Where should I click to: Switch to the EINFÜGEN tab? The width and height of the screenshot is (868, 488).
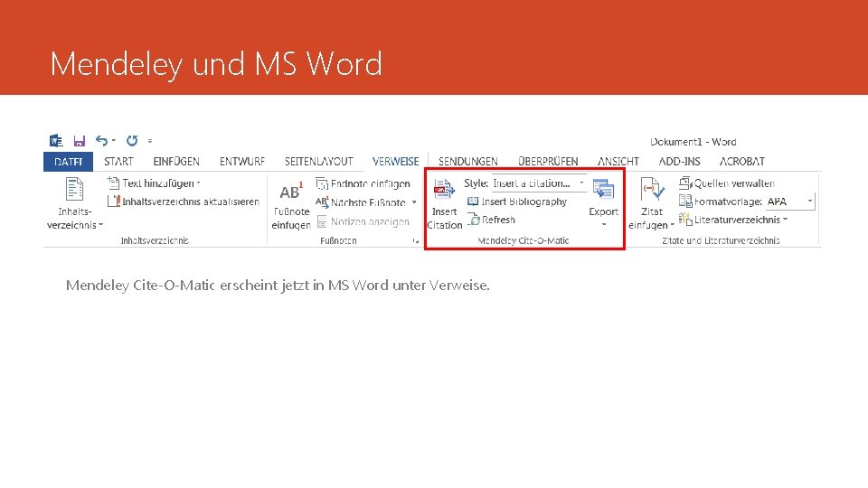(x=176, y=162)
